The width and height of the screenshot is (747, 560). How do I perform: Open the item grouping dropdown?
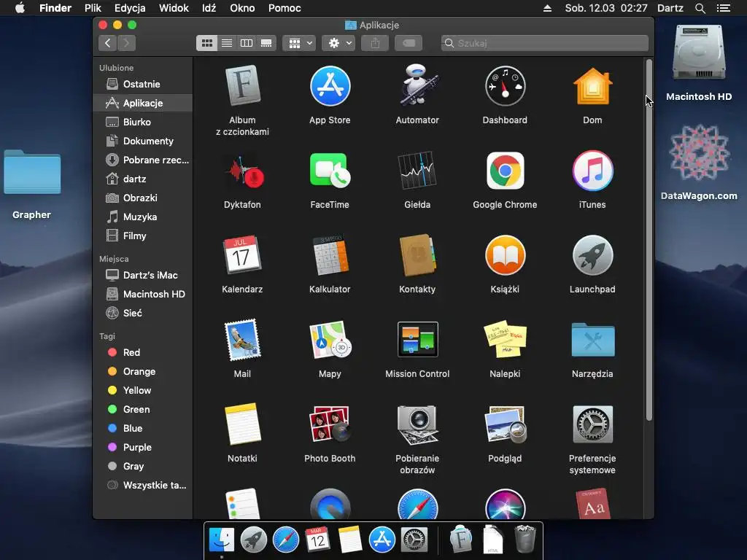pos(299,43)
